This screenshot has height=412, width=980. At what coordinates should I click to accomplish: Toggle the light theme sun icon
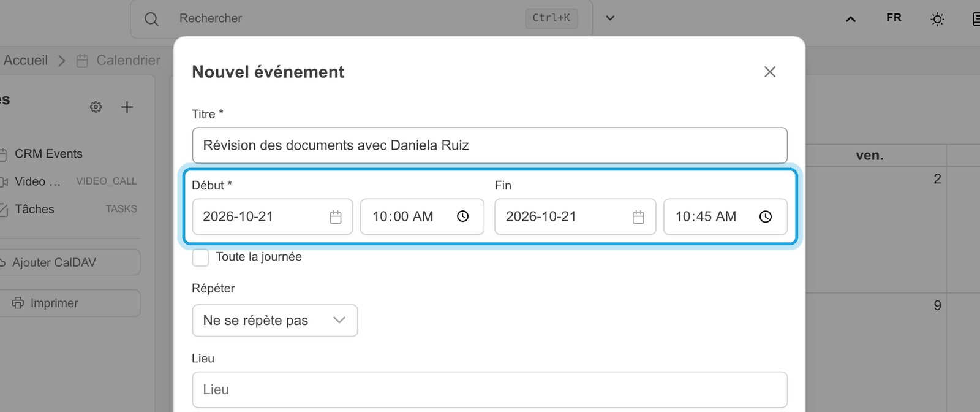[x=937, y=19]
